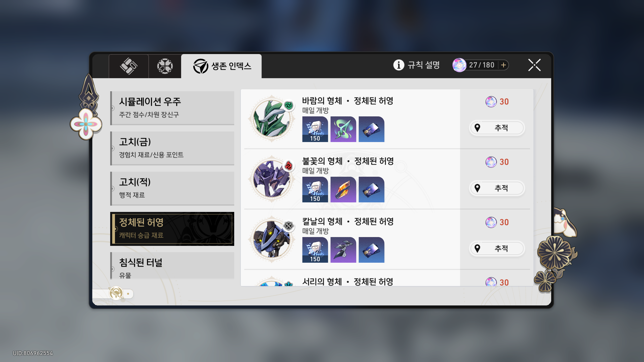Click the 150 trailblaze EXP reward in first row
The width and height of the screenshot is (644, 362).
(x=315, y=129)
